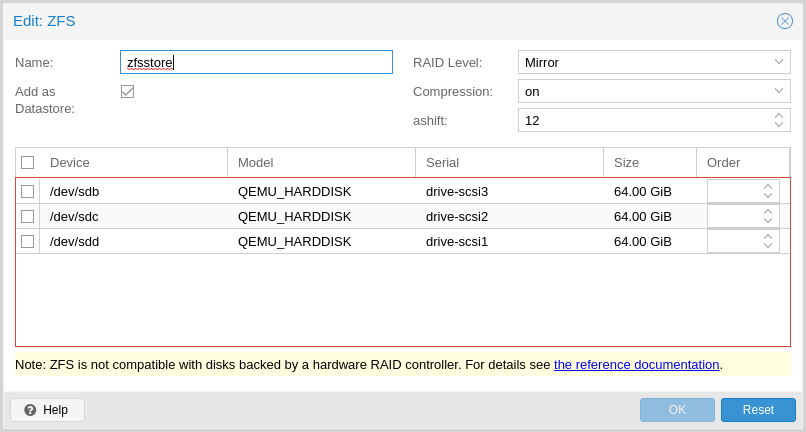This screenshot has height=432, width=806.
Task: Increase Order for /dev/sdd row
Action: (x=768, y=237)
